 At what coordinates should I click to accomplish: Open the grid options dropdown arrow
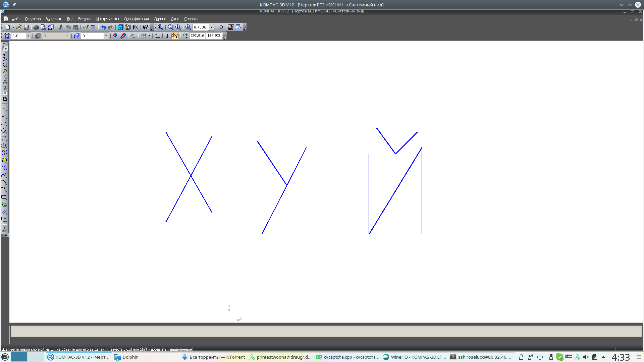point(149,36)
